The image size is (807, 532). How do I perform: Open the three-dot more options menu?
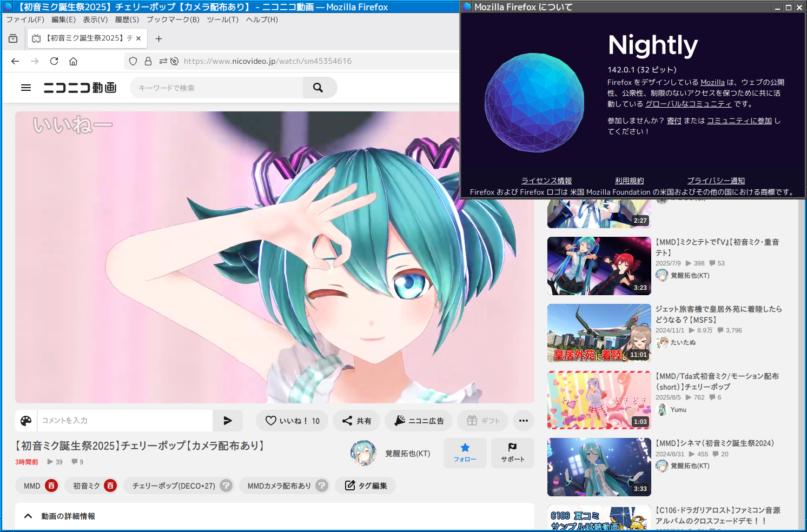click(523, 421)
